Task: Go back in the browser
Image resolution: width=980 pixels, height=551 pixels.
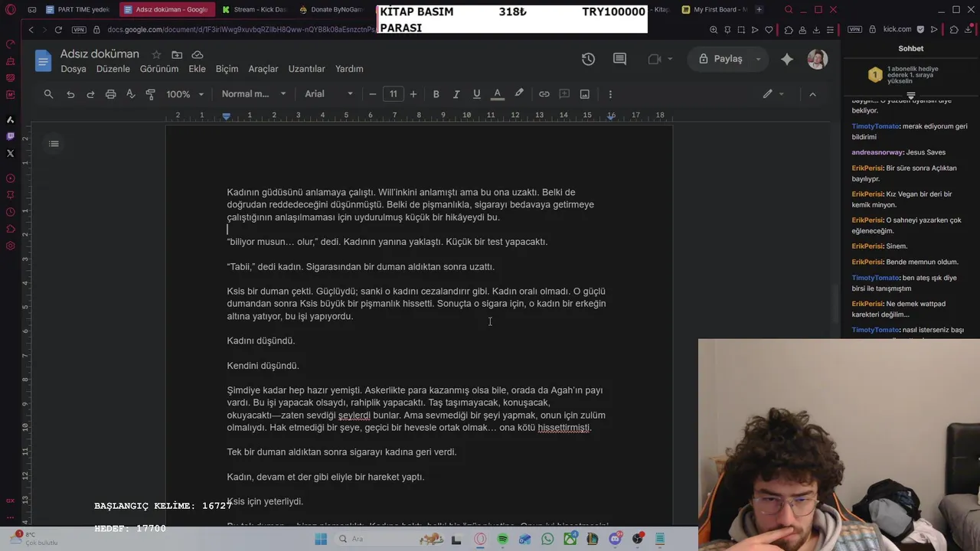Action: coord(31,30)
